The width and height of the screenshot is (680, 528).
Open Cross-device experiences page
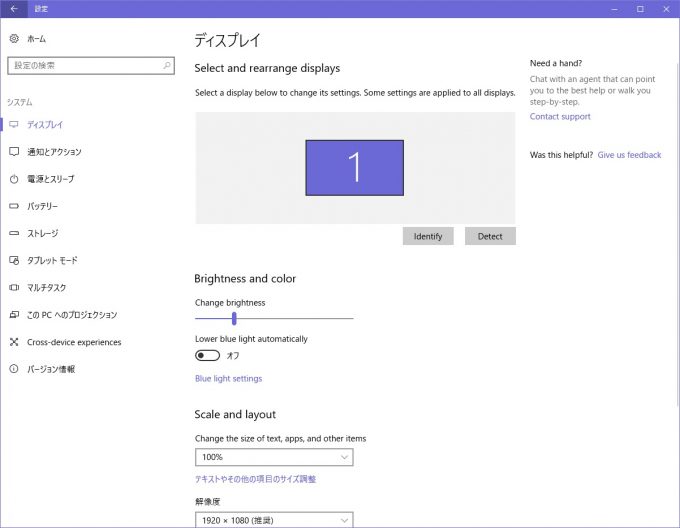(74, 342)
